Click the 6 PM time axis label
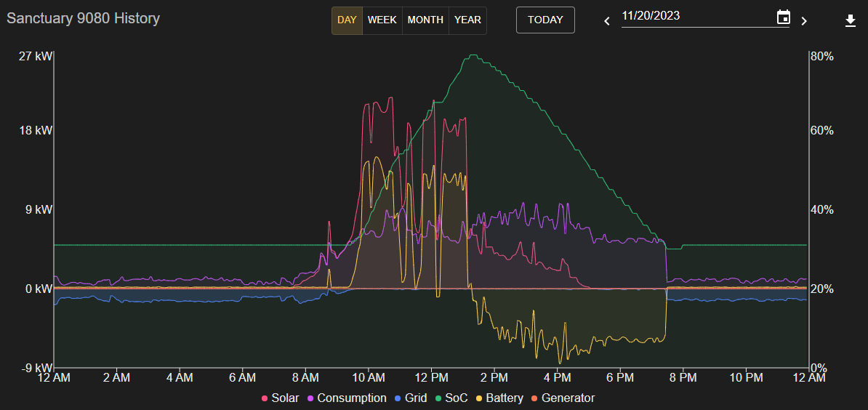Screen dimensions: 868x410 coord(620,378)
